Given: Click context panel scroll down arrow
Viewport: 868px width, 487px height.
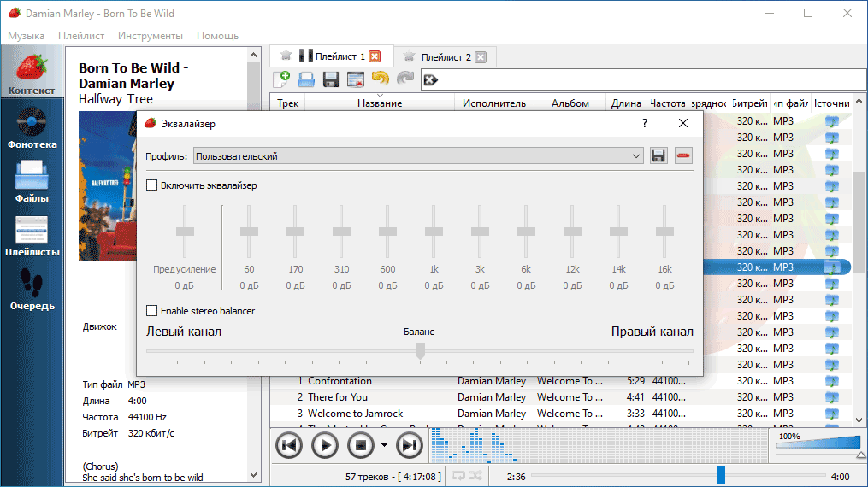Looking at the screenshot, I should pyautogui.click(x=253, y=475).
